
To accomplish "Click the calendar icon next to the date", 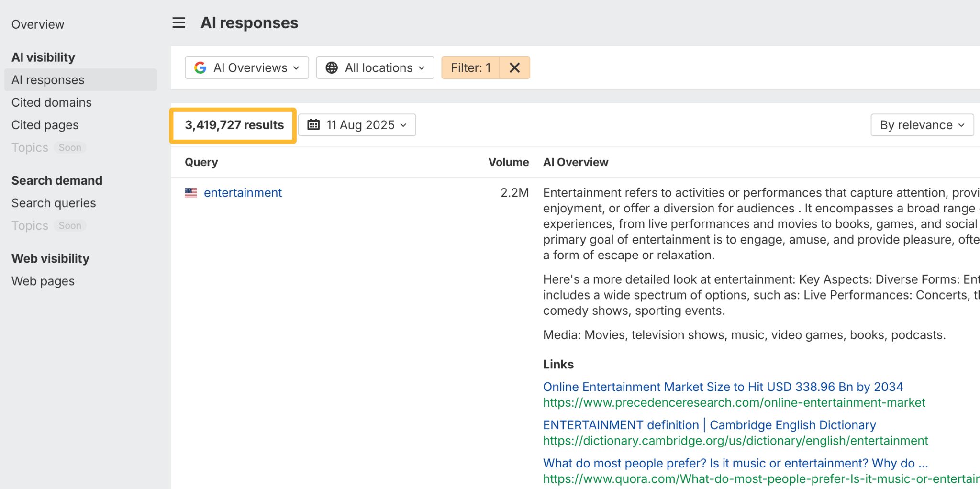I will point(313,124).
